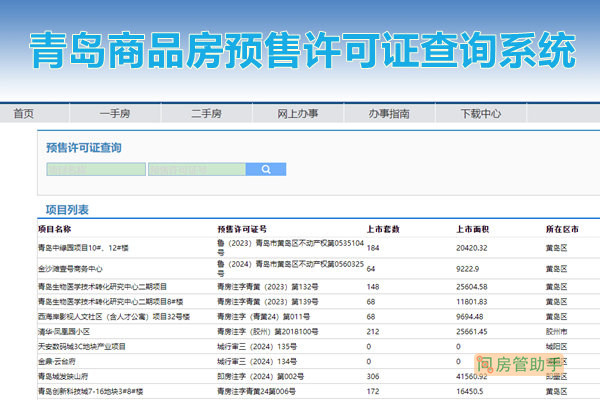Click the unit count 306
The width and height of the screenshot is (600, 400).
pyautogui.click(x=373, y=376)
